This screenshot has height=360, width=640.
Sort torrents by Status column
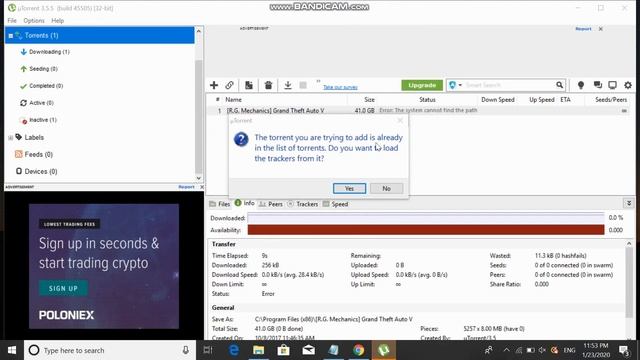coord(427,100)
